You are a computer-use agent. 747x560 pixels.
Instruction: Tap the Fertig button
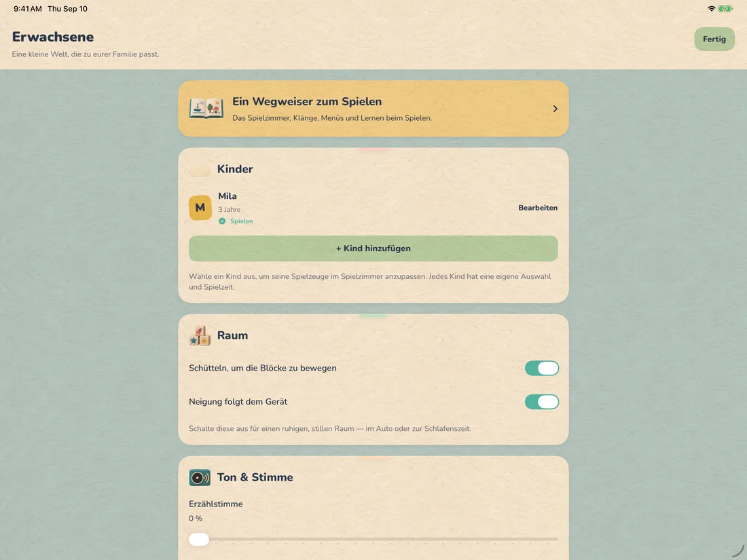point(714,39)
